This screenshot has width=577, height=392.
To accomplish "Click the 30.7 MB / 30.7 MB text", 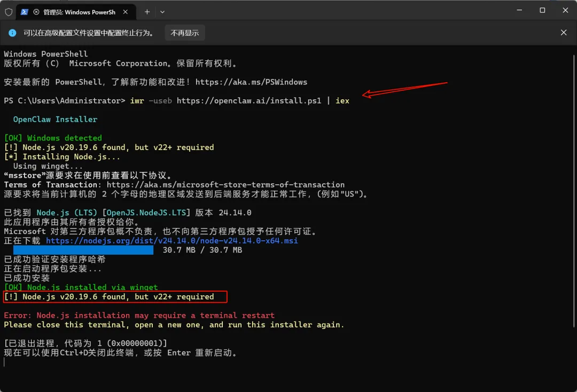I will 202,250.
